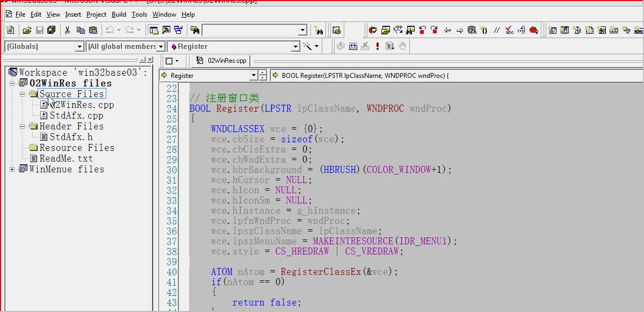
Task: Open the (Globals) class dropdown
Action: (x=79, y=46)
